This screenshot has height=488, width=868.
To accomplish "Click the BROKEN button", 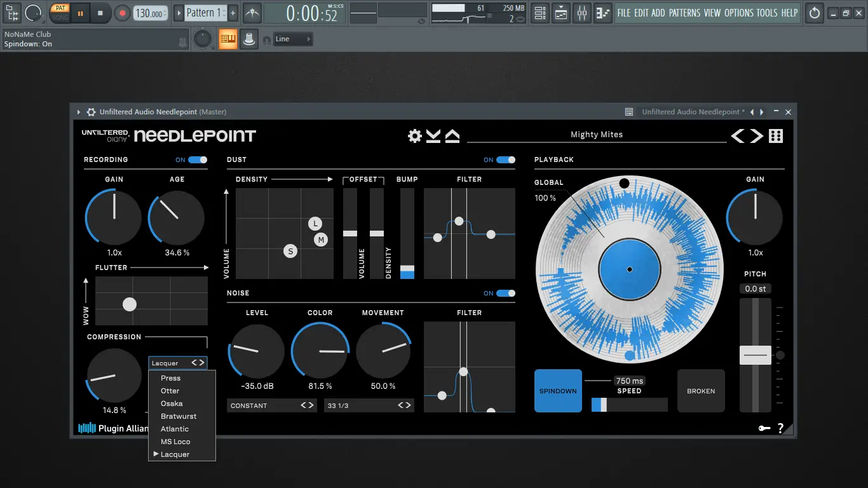I will tap(701, 391).
